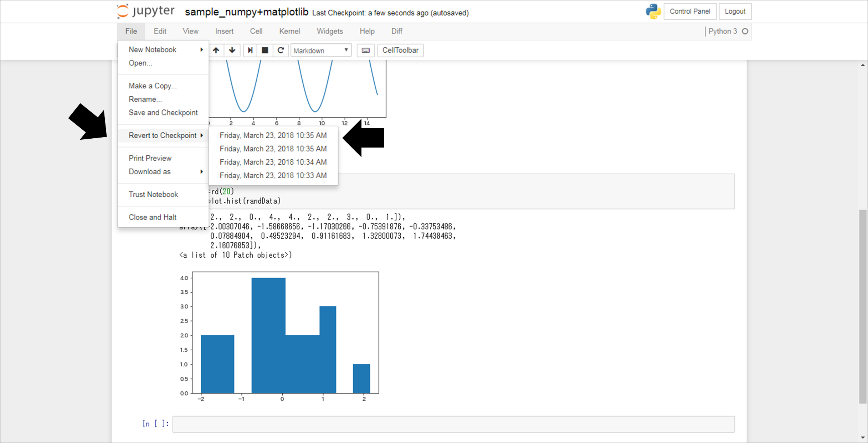Viewport: 868px width, 443px height.
Task: Open the Edit menu
Action: click(160, 31)
